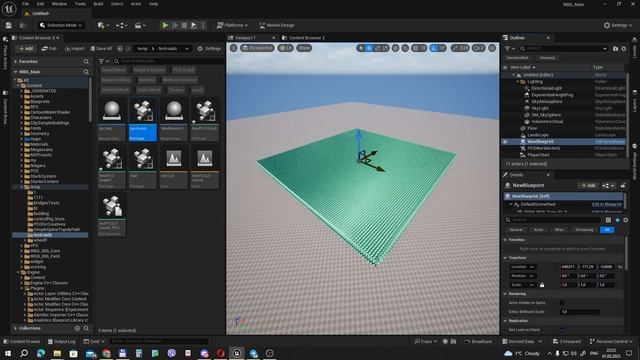
Task: Toggle the Material filter chip
Action: 147,80
